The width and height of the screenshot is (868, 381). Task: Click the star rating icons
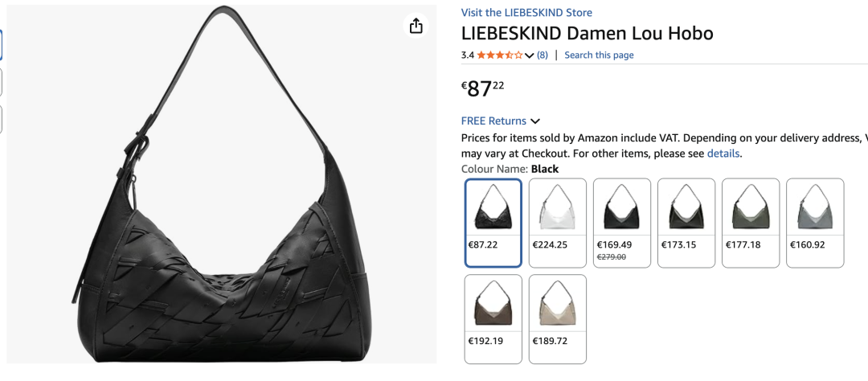pos(499,55)
